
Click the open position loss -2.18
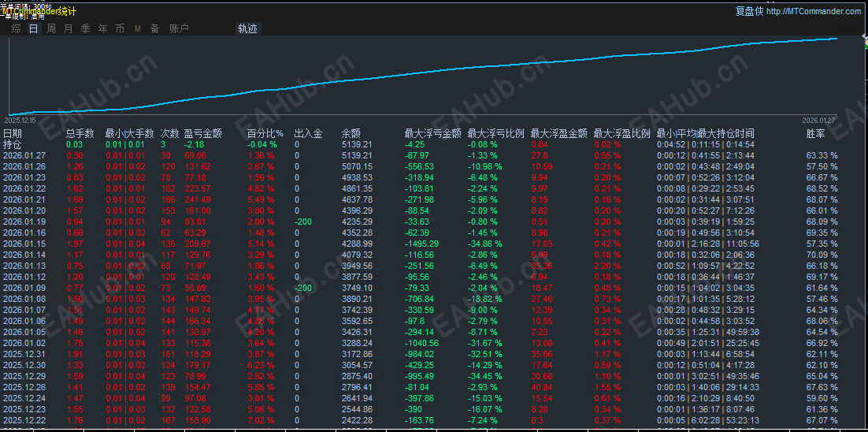click(x=194, y=144)
